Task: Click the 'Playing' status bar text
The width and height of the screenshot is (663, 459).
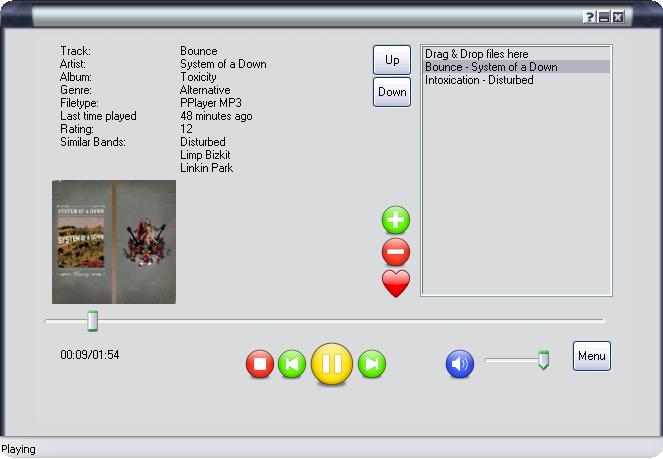Action: pyautogui.click(x=18, y=449)
